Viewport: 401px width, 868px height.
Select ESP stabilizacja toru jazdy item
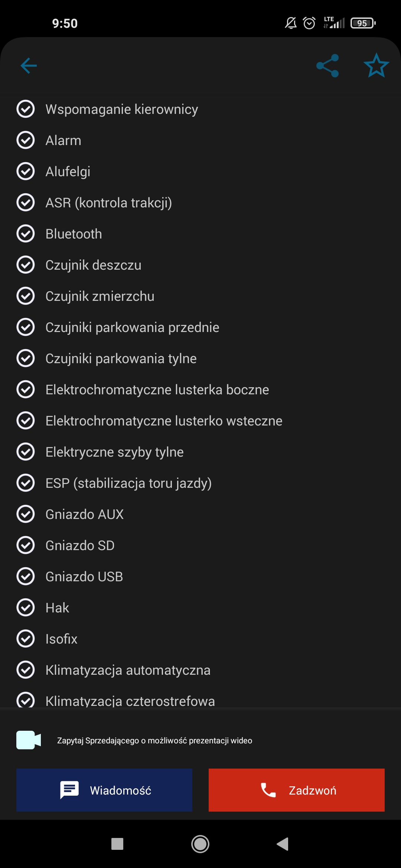pos(128,483)
